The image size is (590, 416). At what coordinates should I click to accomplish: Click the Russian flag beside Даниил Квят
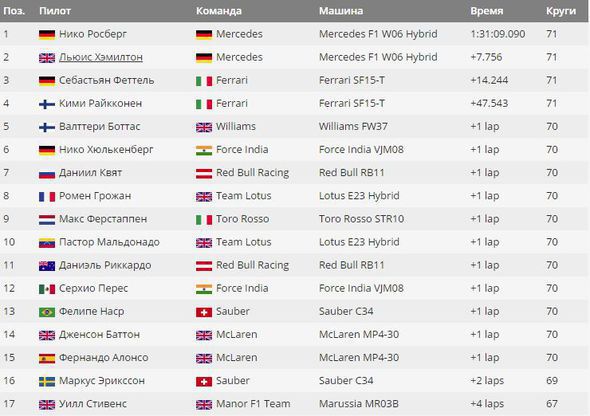pyautogui.click(x=47, y=173)
